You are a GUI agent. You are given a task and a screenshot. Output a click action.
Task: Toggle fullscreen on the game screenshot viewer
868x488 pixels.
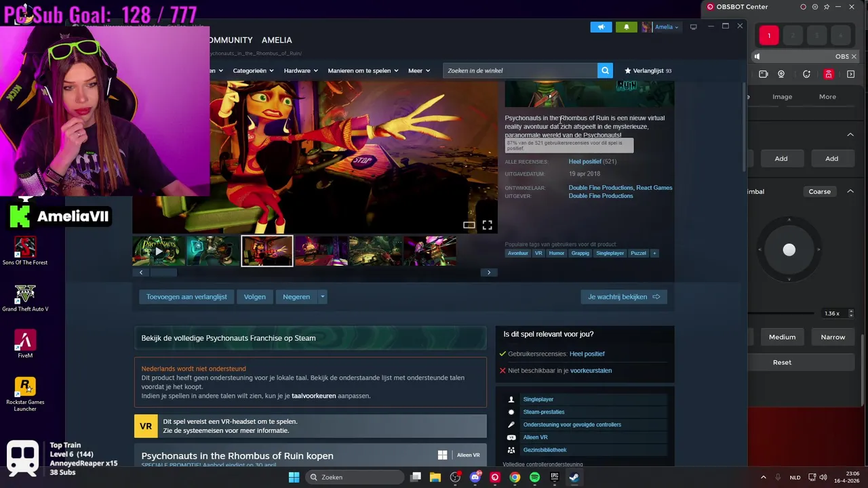[487, 225]
